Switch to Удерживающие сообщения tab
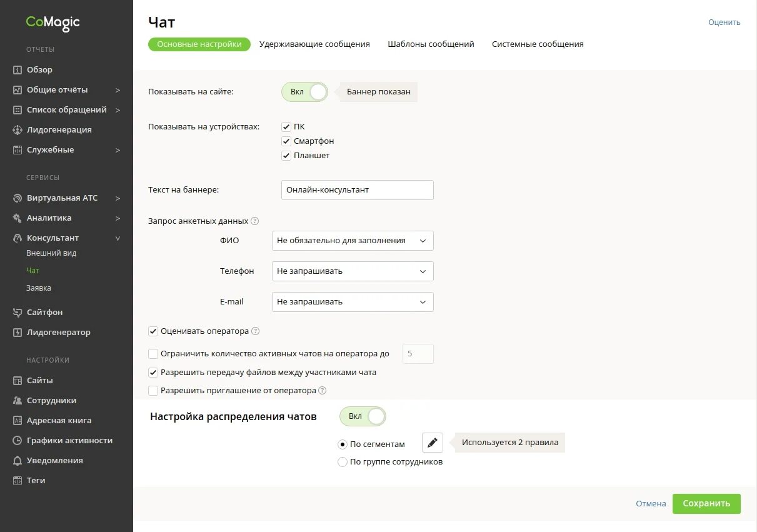 (314, 44)
